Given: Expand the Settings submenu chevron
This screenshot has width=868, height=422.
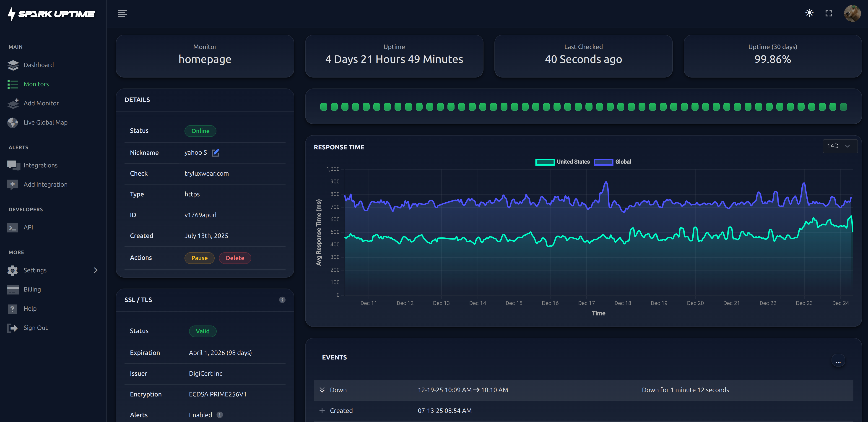Looking at the screenshot, I should (x=96, y=270).
